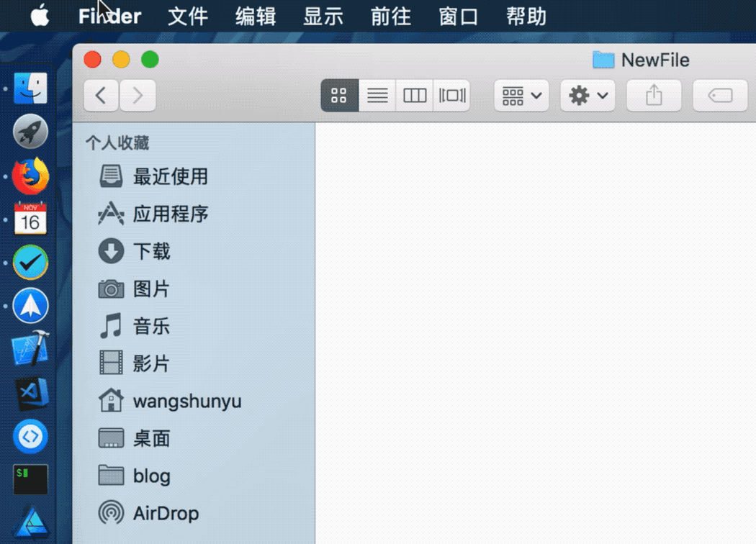Open the 文件 menu in the menu bar

point(187,16)
